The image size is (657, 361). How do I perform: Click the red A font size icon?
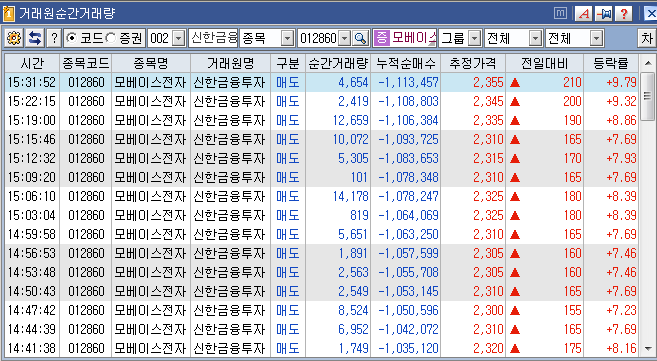click(x=584, y=13)
